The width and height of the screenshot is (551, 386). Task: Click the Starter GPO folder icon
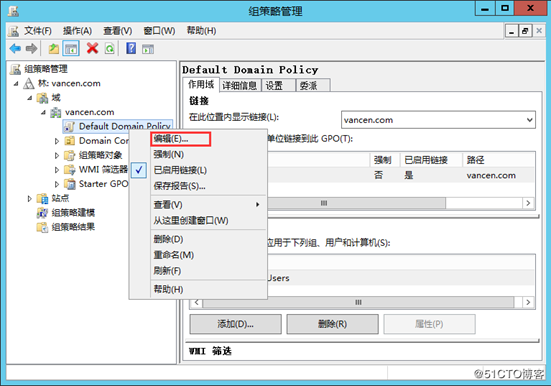tap(70, 184)
